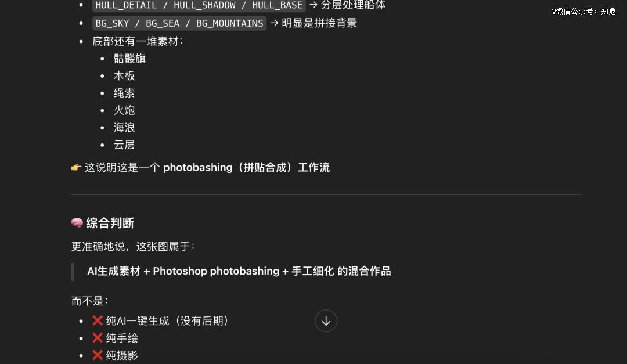Select the BG_SKY / BG_SEA / BG_MOUNTAINS code chip
627x364 pixels.
pyautogui.click(x=179, y=23)
